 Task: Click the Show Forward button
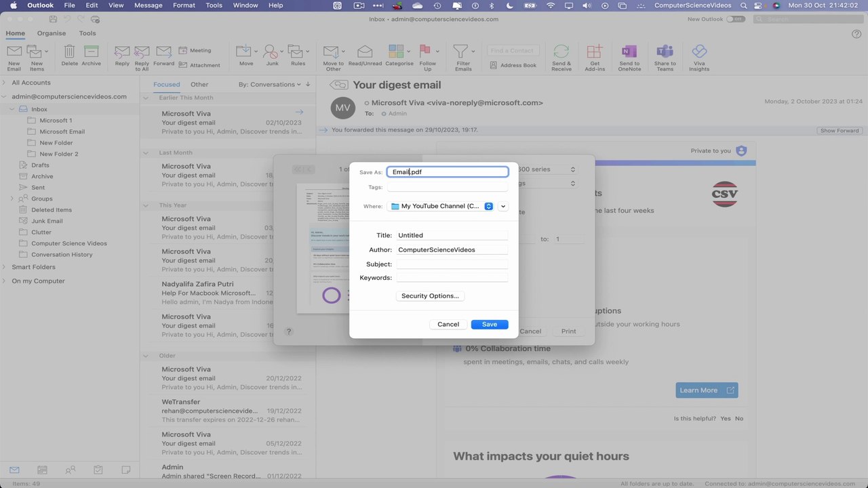[839, 131]
